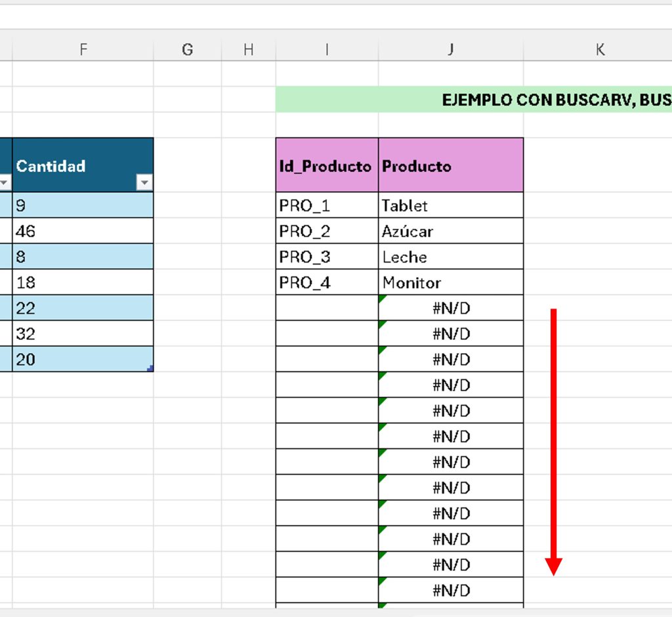Viewport: 672px width, 617px height.
Task: Click column H header
Action: (x=248, y=49)
